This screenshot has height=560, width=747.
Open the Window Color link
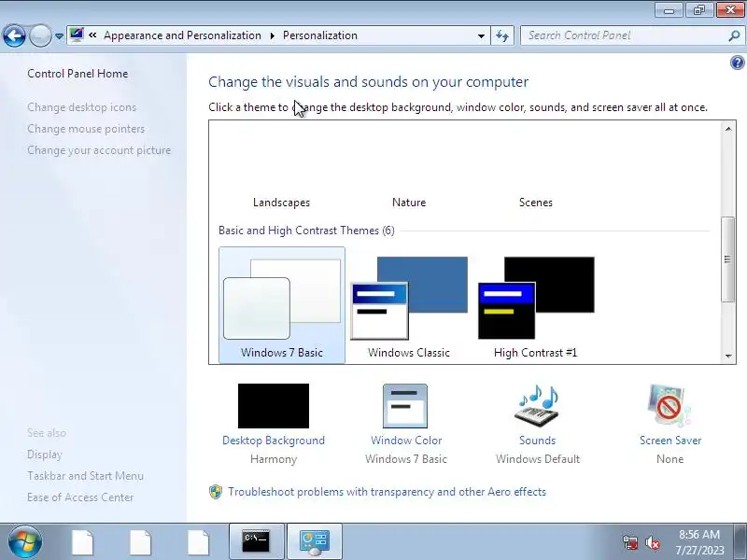tap(406, 441)
